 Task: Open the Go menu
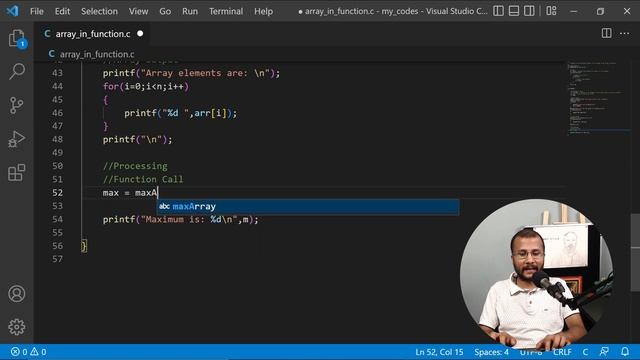[x=165, y=11]
